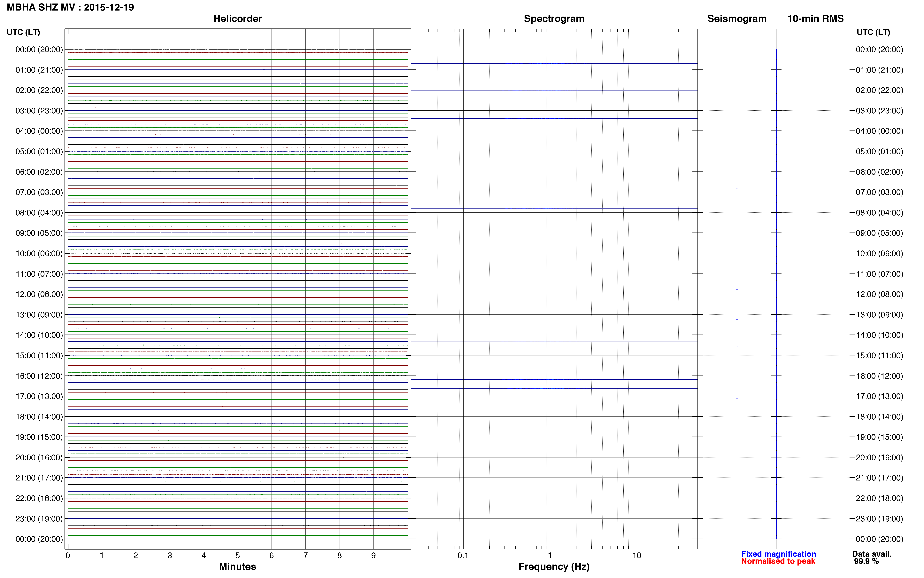Select left-axis time label '06:00 (02:00)'
The height and width of the screenshot is (578, 924).
coord(39,172)
